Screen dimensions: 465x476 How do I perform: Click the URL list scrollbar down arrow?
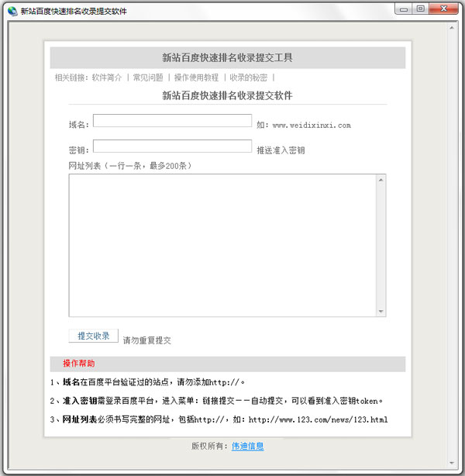pos(381,311)
